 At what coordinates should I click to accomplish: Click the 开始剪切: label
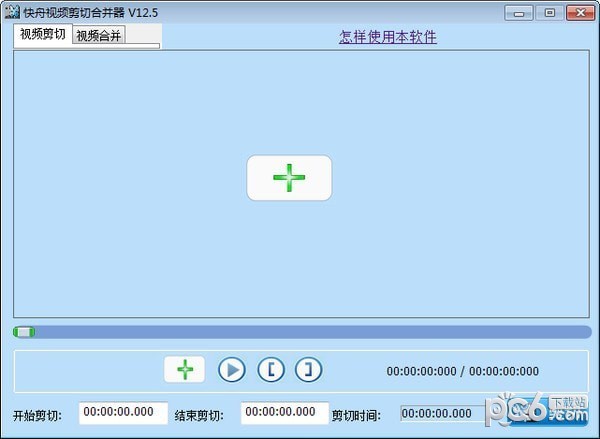click(37, 416)
